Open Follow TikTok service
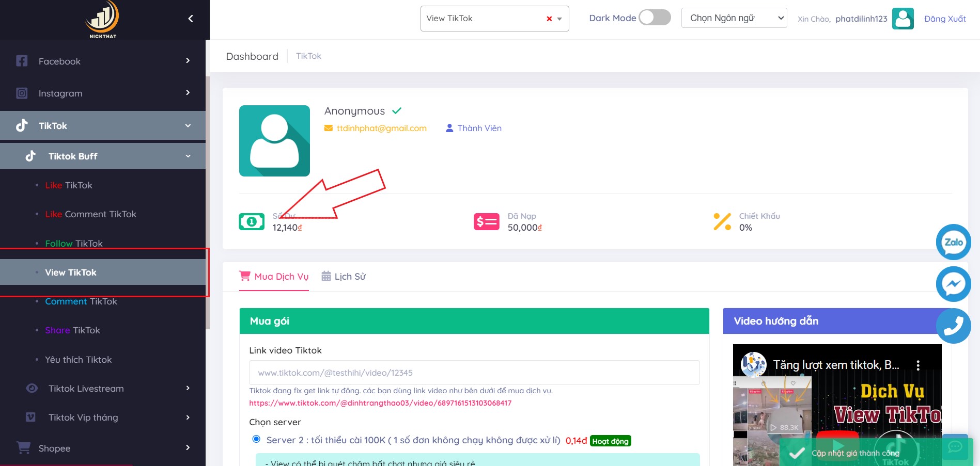The height and width of the screenshot is (466, 980). [74, 244]
